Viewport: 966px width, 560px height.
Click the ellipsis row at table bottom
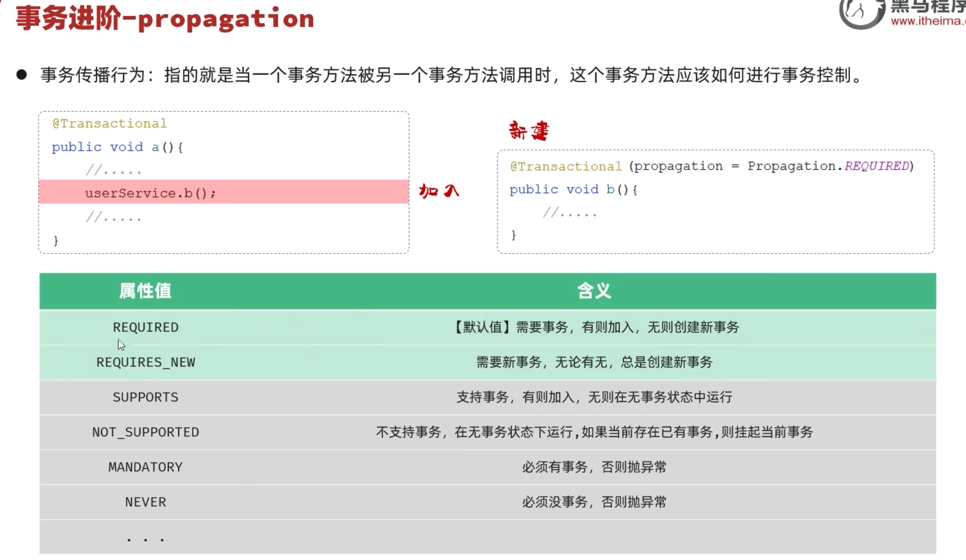point(146,540)
